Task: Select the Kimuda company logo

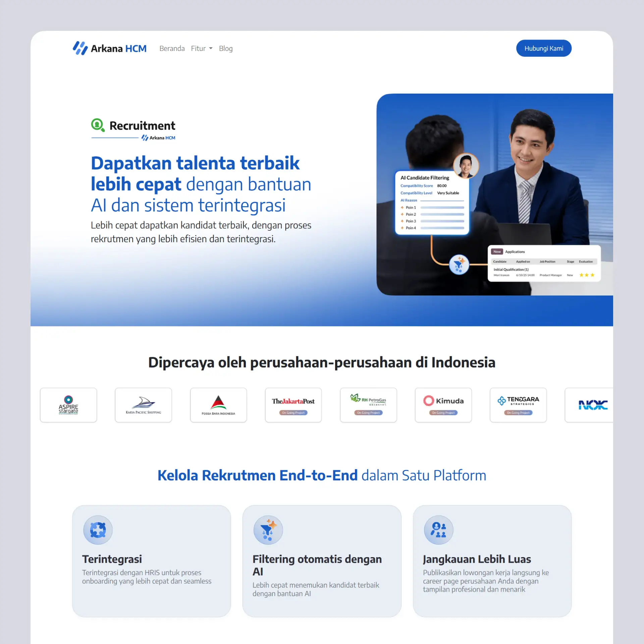Action: 443,401
